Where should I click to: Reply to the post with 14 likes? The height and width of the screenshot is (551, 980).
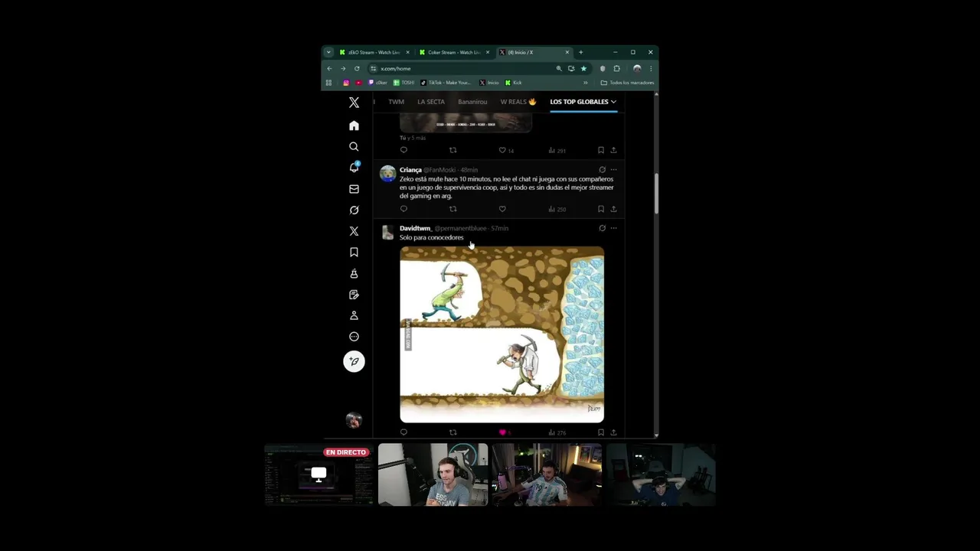(x=403, y=150)
